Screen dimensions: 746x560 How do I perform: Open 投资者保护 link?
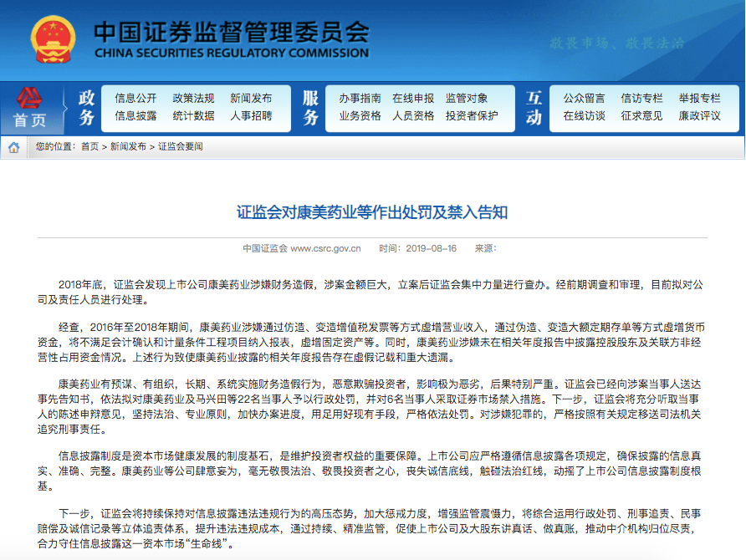coord(472,116)
